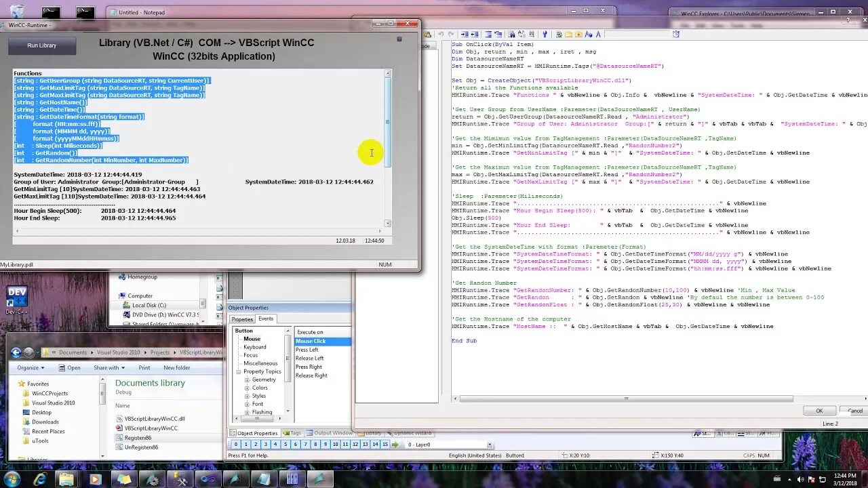This screenshot has width=868, height=488.
Task: Click the syntax check icon in script editor
Action: pyautogui.click(x=545, y=34)
